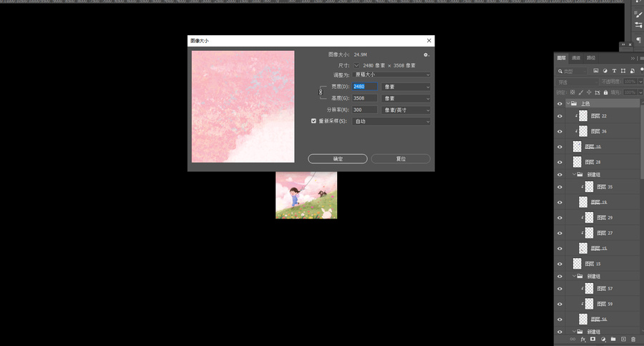Close the 图像大小 dialog
Screen dimensions: 644x346
tap(429, 40)
